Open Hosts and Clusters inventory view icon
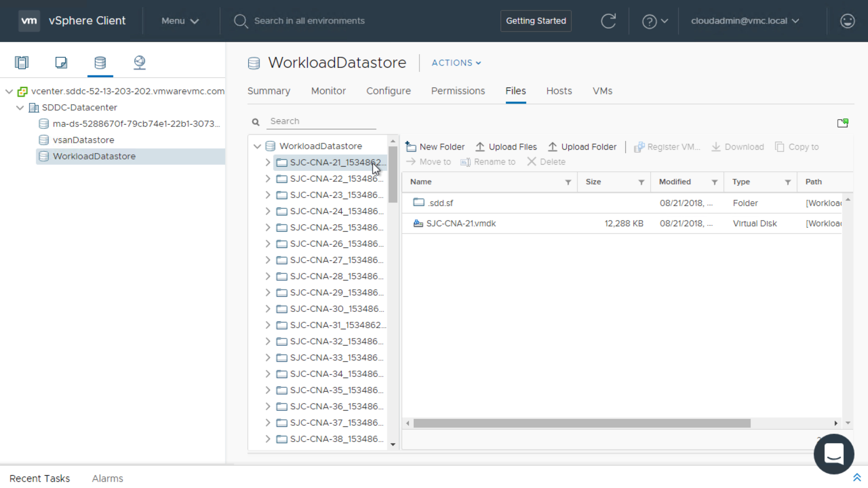Screen dimensions: 868x488 22,62
